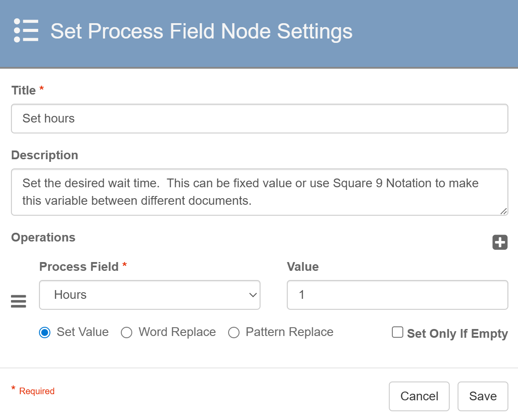Click the Process Field label
Image resolution: width=518 pixels, height=420 pixels.
79,267
